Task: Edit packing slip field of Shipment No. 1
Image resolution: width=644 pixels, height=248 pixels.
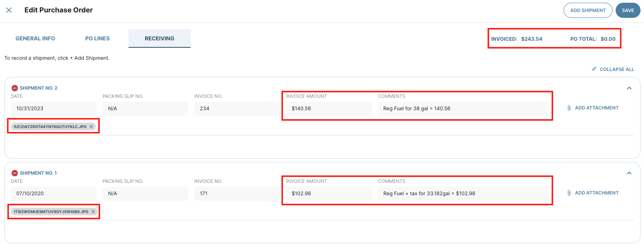Action: [145, 194]
